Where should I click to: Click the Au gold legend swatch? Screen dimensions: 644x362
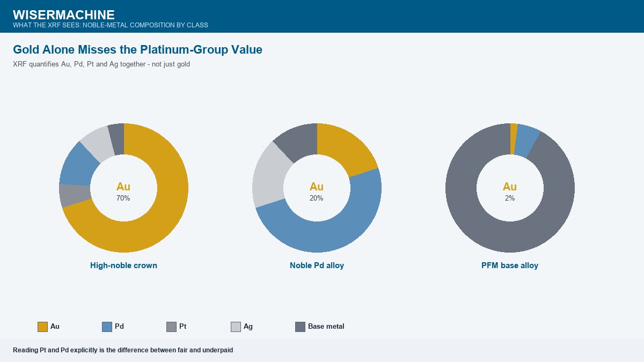42,327
